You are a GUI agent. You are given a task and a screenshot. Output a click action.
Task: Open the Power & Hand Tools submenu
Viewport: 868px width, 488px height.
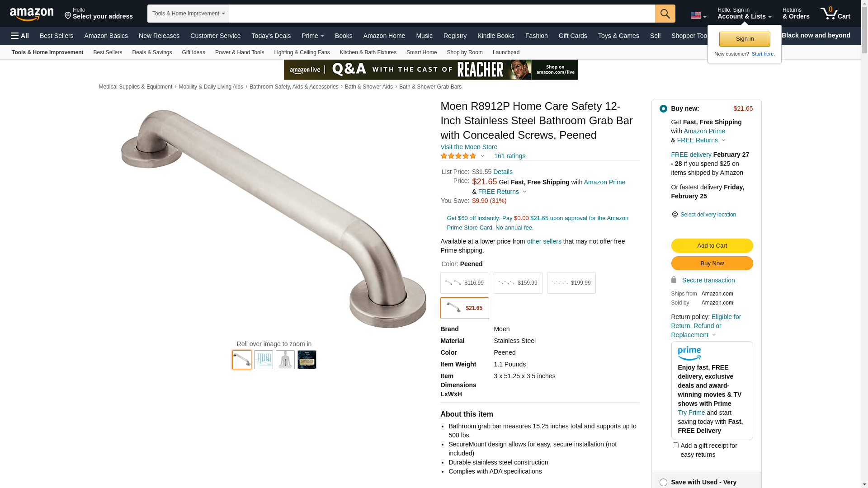[240, 52]
